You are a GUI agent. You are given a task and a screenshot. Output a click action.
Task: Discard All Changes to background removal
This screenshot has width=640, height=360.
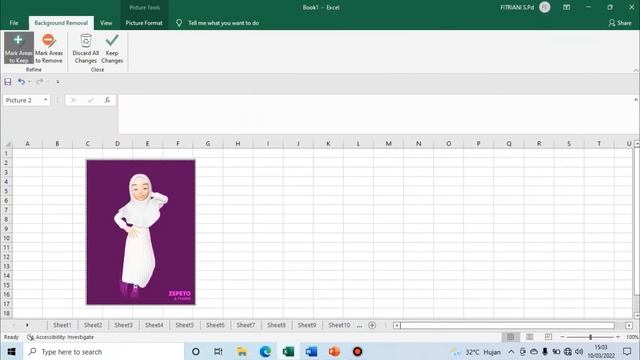[86, 48]
